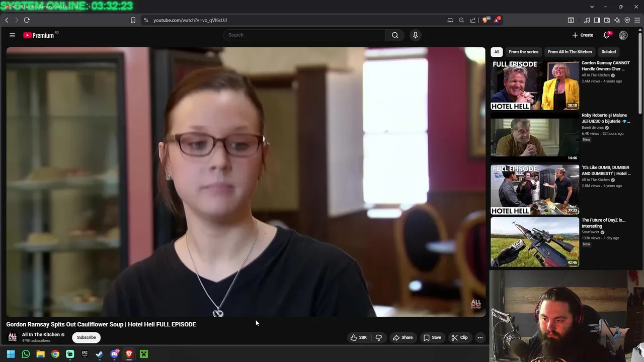This screenshot has height=362, width=644.
Task: Toggle the browser sidebar panel
Action: pyautogui.click(x=597, y=20)
